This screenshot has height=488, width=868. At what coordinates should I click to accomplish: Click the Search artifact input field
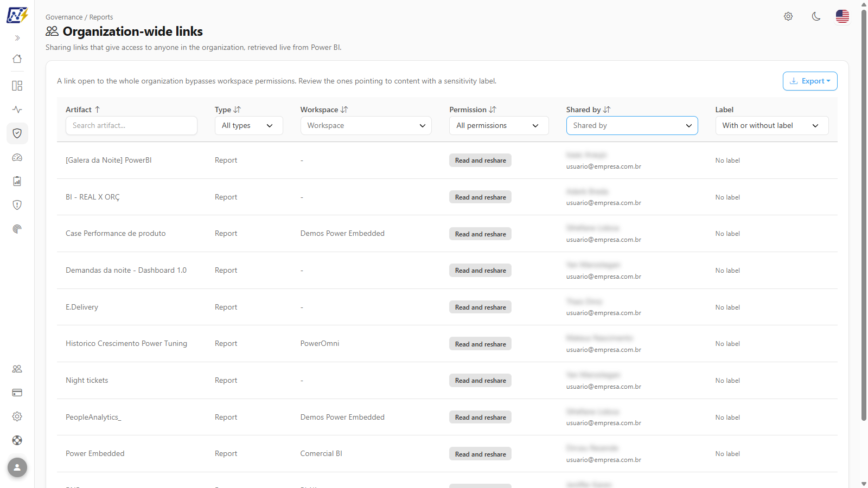(x=131, y=125)
